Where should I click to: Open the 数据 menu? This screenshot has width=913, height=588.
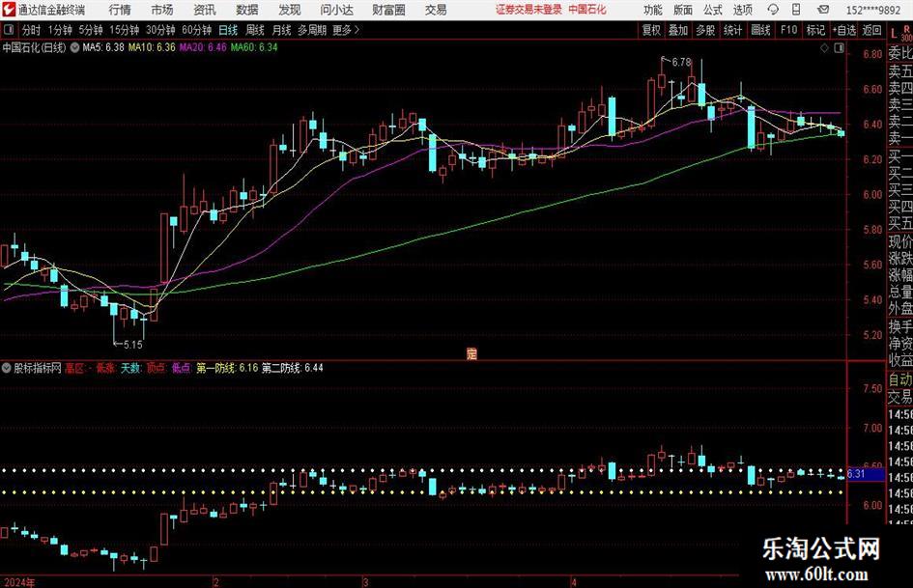pyautogui.click(x=247, y=10)
